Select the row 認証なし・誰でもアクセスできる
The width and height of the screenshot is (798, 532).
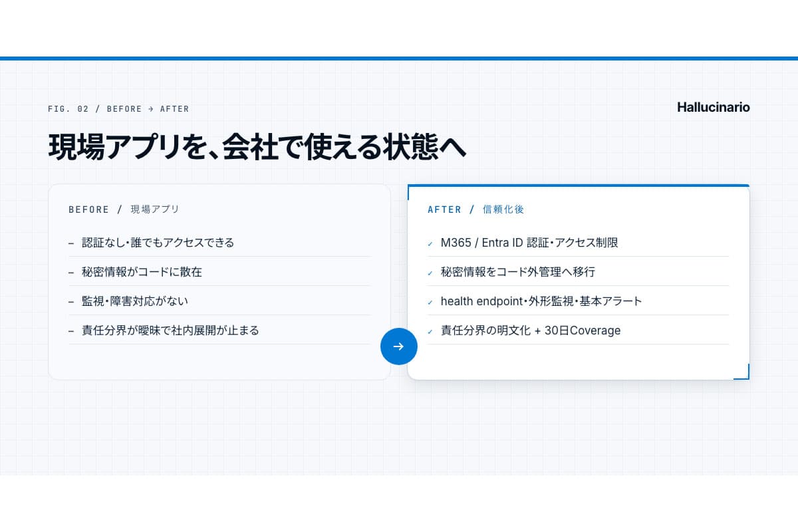219,243
